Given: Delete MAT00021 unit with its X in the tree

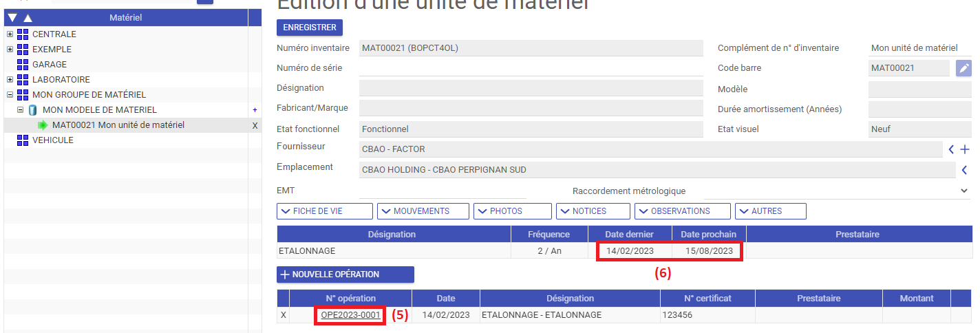Looking at the screenshot, I should click(x=255, y=125).
